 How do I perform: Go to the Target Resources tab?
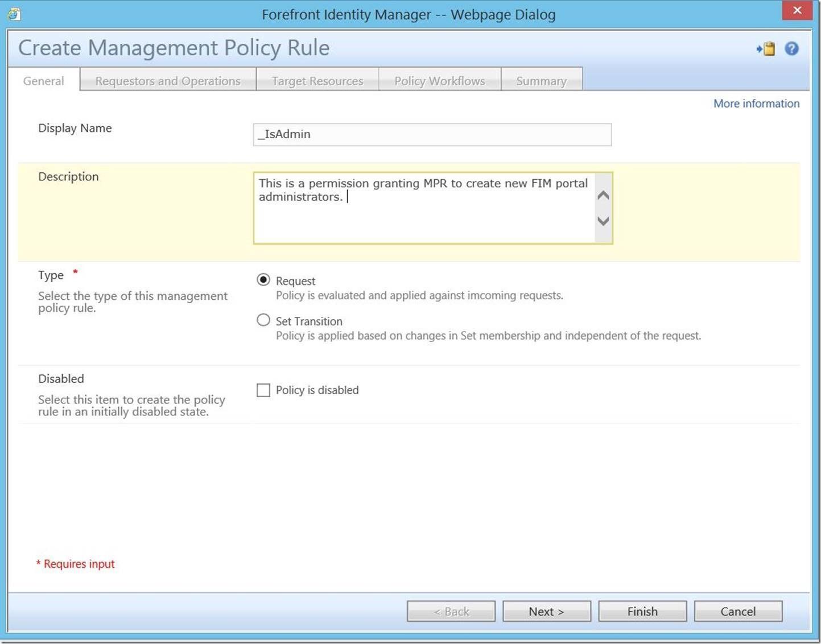point(317,81)
